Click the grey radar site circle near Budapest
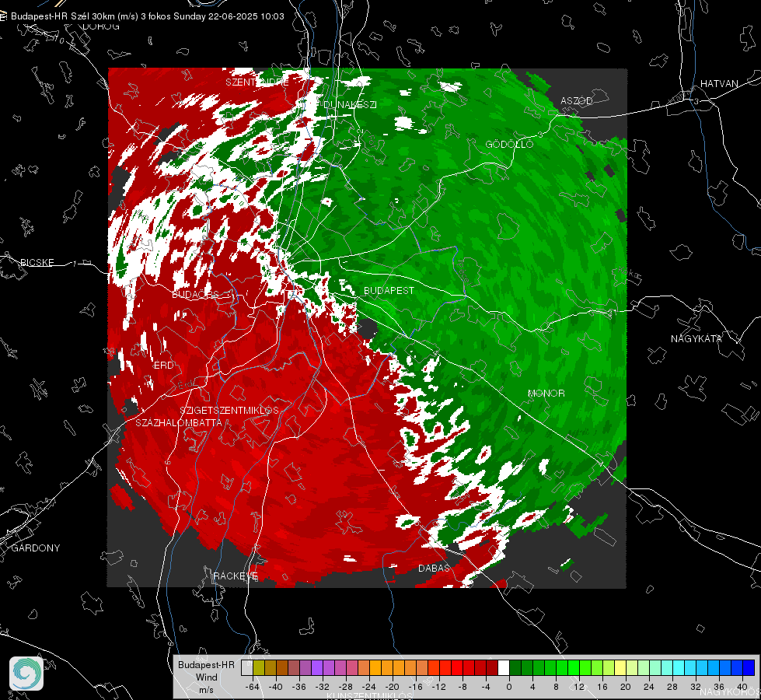 [x=368, y=329]
